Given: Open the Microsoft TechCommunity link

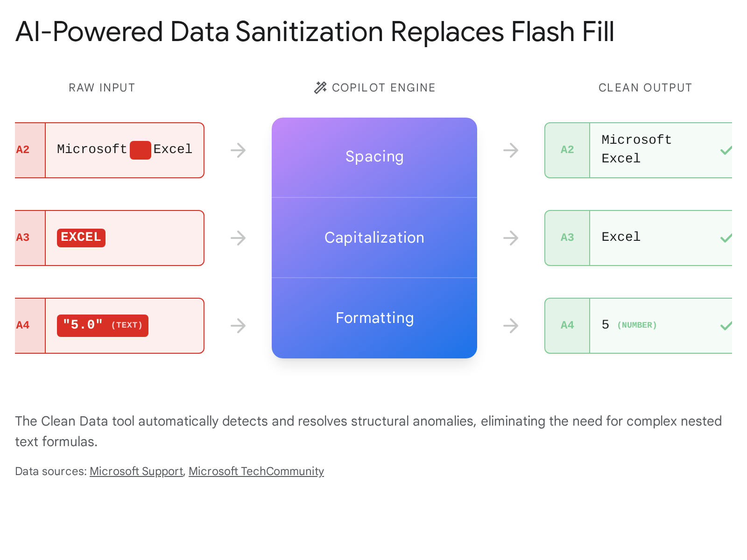Looking at the screenshot, I should coord(256,471).
